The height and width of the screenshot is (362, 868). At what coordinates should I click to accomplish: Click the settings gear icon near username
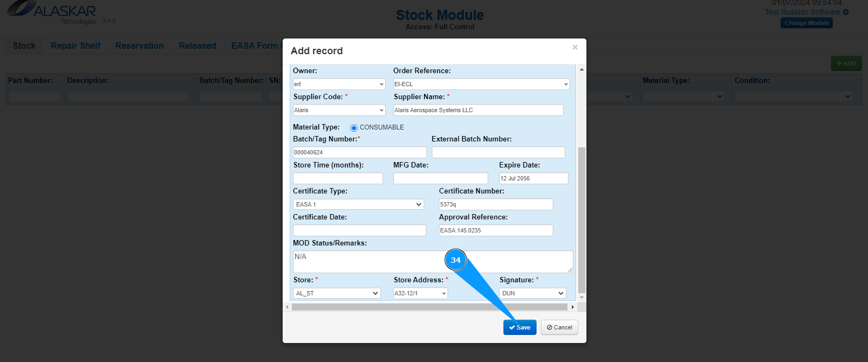[846, 12]
